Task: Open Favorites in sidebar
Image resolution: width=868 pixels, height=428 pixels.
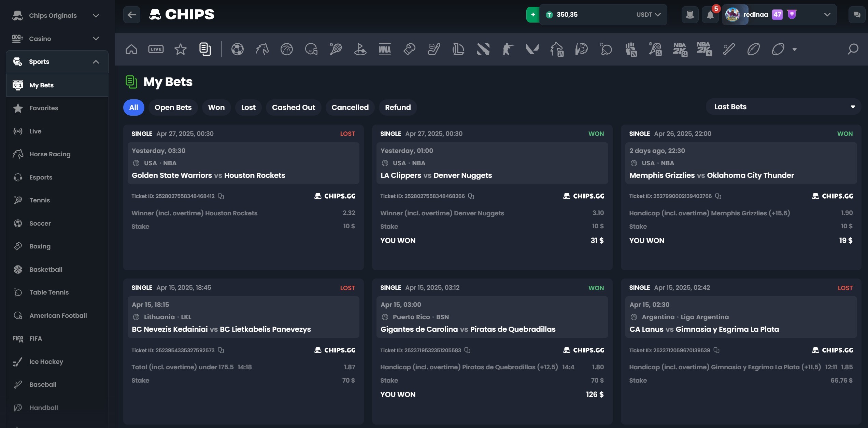Action: point(57,108)
